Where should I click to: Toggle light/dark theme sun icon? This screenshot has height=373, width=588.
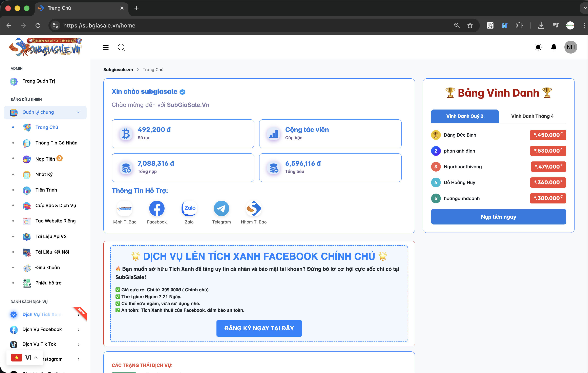[x=538, y=47]
